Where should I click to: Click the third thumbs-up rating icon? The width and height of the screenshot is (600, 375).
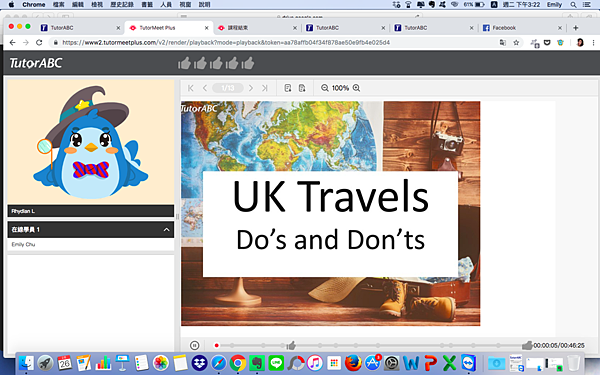pyautogui.click(x=216, y=63)
